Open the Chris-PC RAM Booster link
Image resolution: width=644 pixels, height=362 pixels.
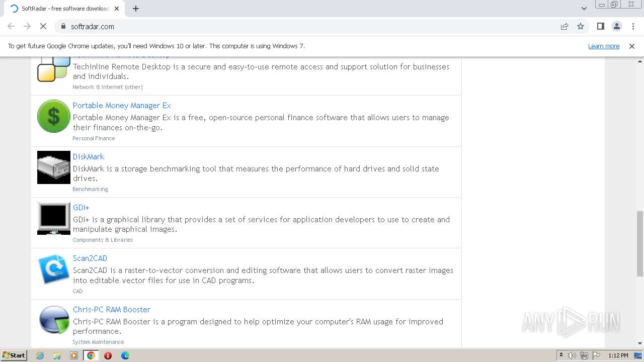click(112, 309)
